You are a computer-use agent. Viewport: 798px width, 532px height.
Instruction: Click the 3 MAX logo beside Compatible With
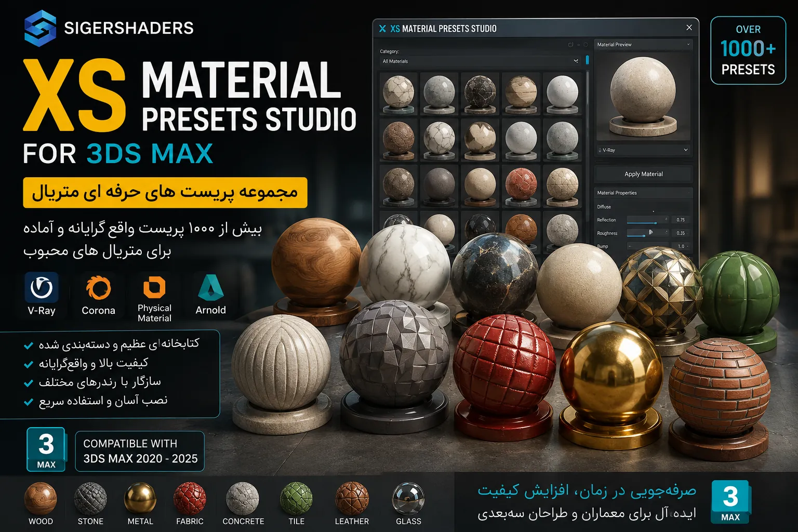[x=46, y=449]
